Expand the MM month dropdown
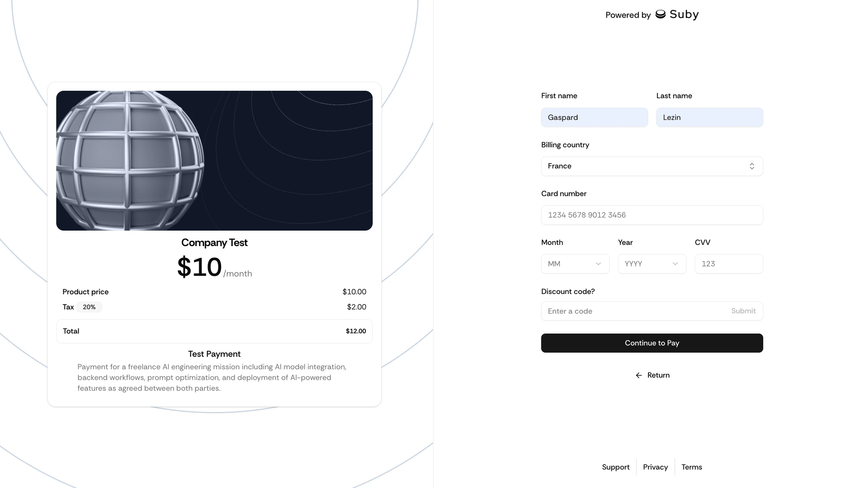The width and height of the screenshot is (868, 488). (569, 264)
